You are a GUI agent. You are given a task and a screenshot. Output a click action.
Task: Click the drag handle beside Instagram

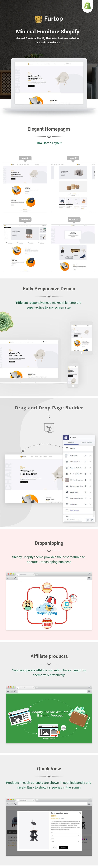click(x=90, y=504)
